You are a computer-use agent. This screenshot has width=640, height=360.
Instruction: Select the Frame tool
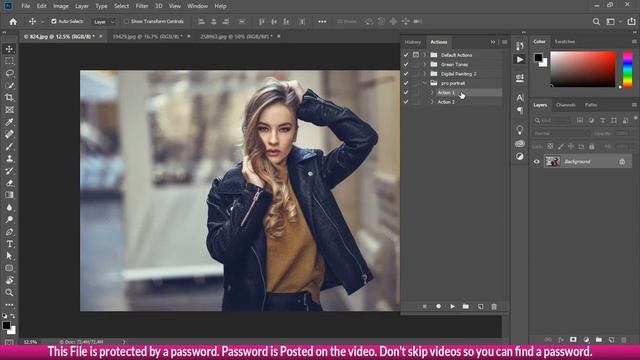pos(9,110)
